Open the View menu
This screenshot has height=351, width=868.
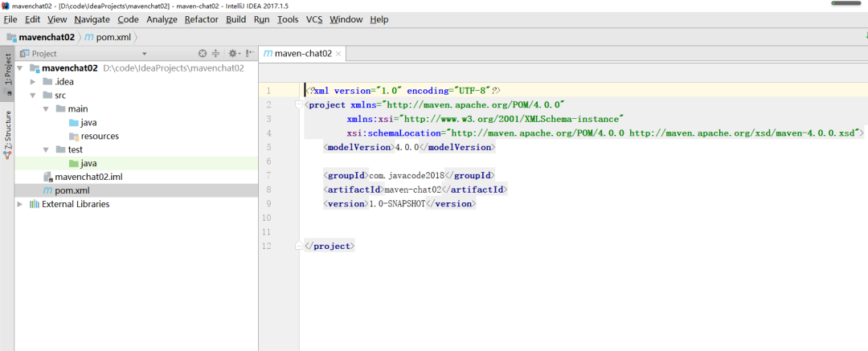[x=57, y=19]
